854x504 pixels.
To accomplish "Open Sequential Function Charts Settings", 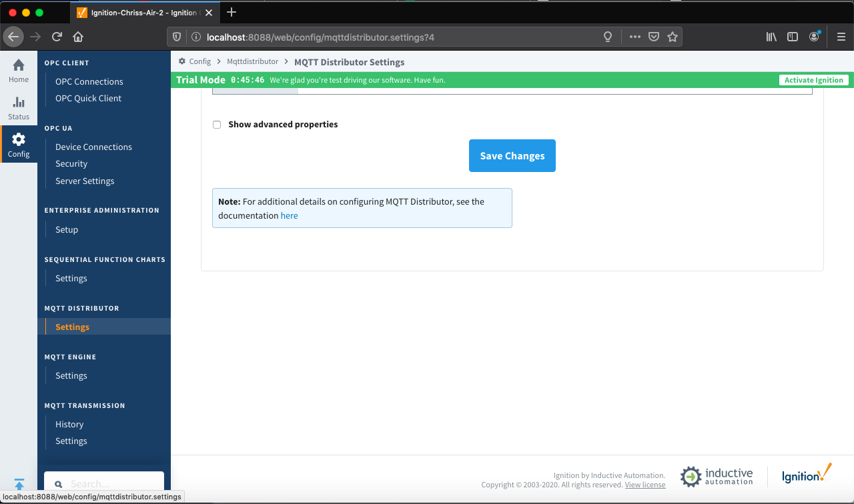I will (x=71, y=278).
